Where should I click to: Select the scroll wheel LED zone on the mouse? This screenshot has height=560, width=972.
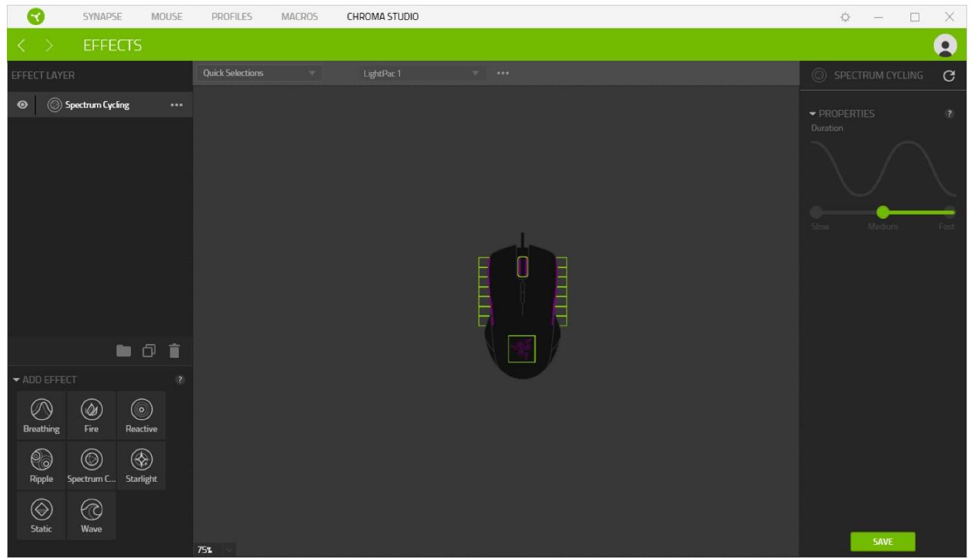pyautogui.click(x=522, y=266)
